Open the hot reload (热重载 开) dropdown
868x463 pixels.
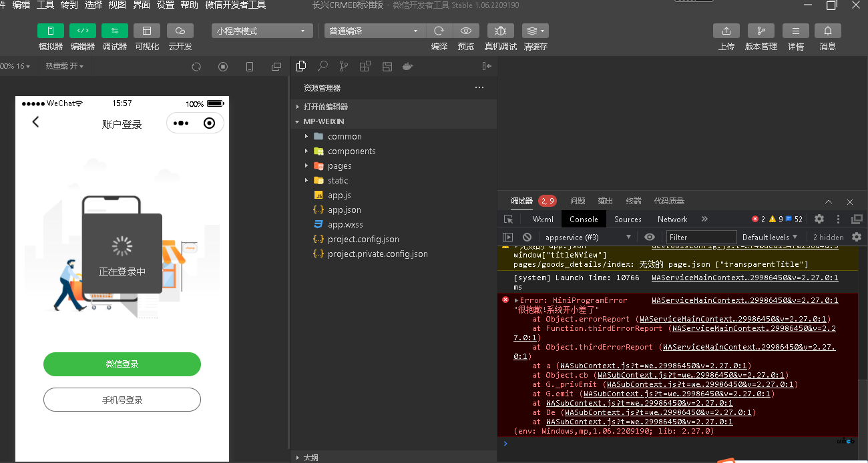pyautogui.click(x=64, y=67)
